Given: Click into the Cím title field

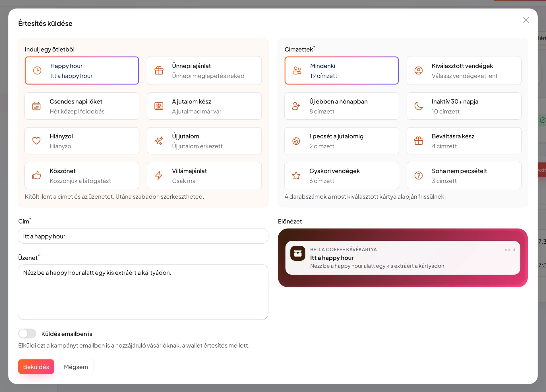Looking at the screenshot, I should pyautogui.click(x=143, y=236).
